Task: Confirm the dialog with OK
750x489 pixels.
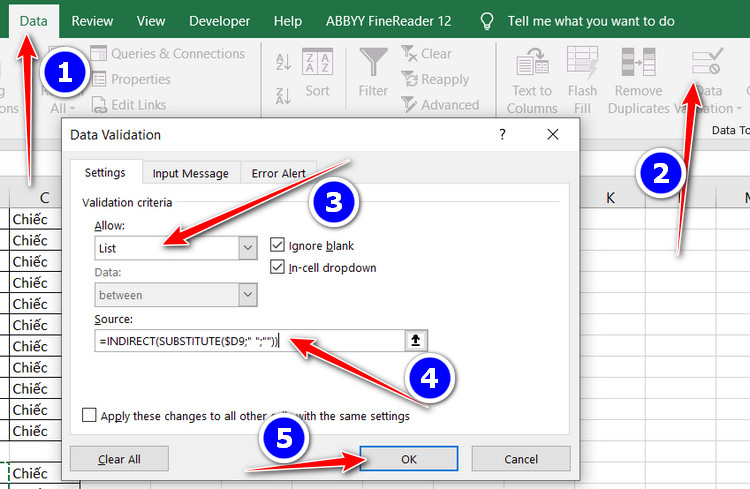Action: [x=409, y=459]
